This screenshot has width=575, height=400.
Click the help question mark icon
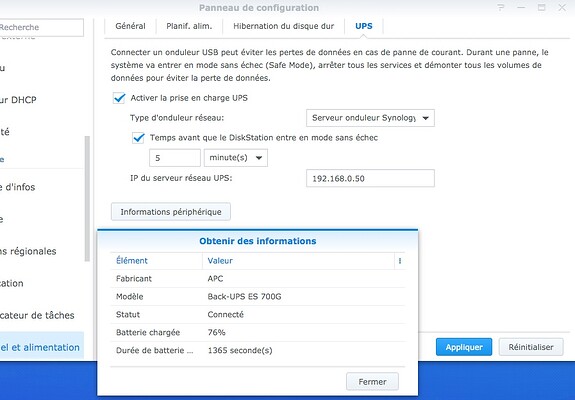[x=501, y=7]
